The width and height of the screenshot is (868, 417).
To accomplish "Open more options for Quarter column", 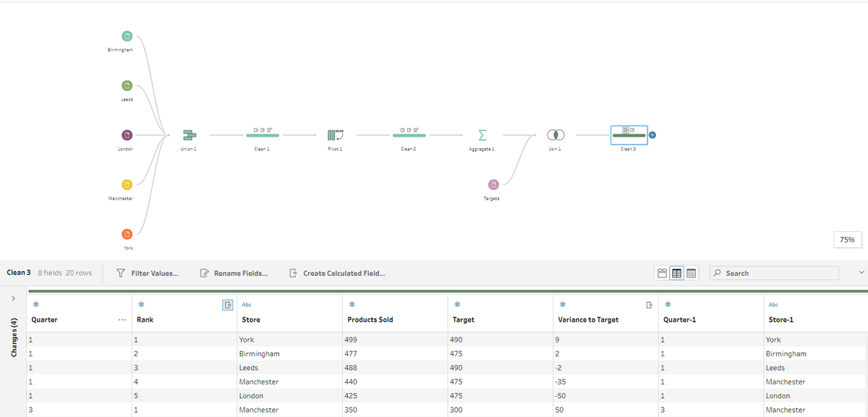I will point(122,319).
